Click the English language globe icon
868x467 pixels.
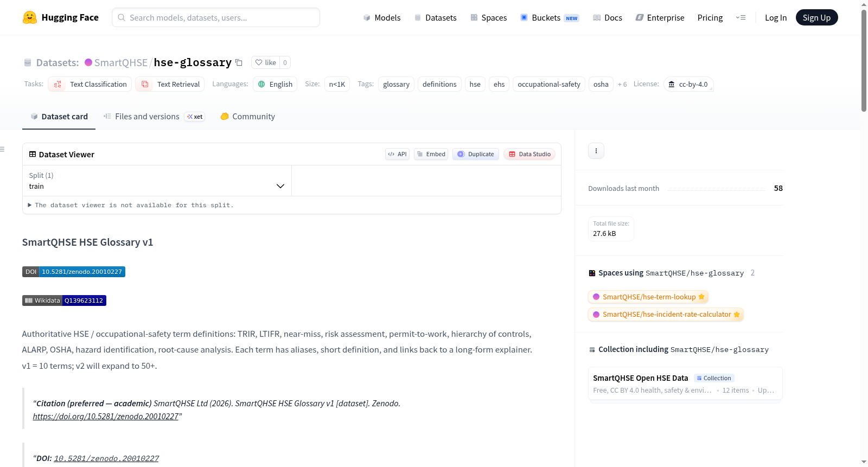click(261, 84)
